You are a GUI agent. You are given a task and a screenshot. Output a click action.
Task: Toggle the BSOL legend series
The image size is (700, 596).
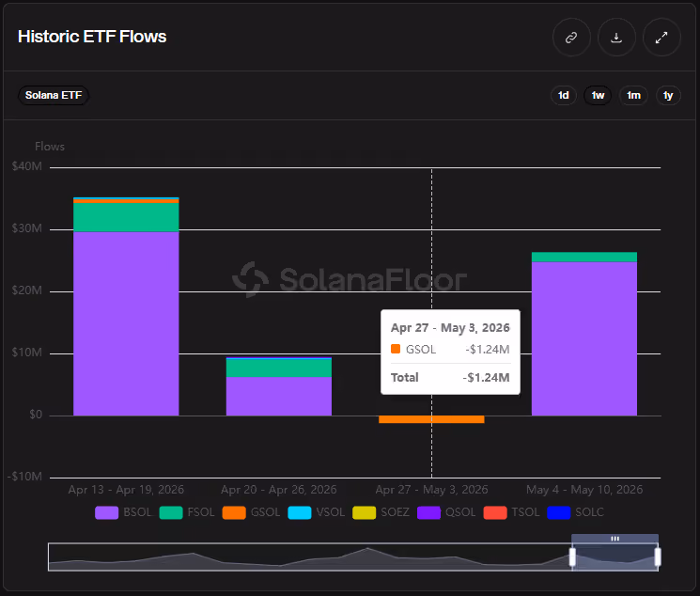(x=124, y=512)
